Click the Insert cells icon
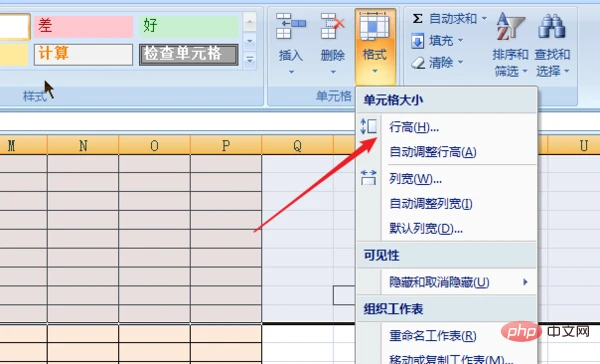Screen dimensions: 600x364 click(291, 26)
